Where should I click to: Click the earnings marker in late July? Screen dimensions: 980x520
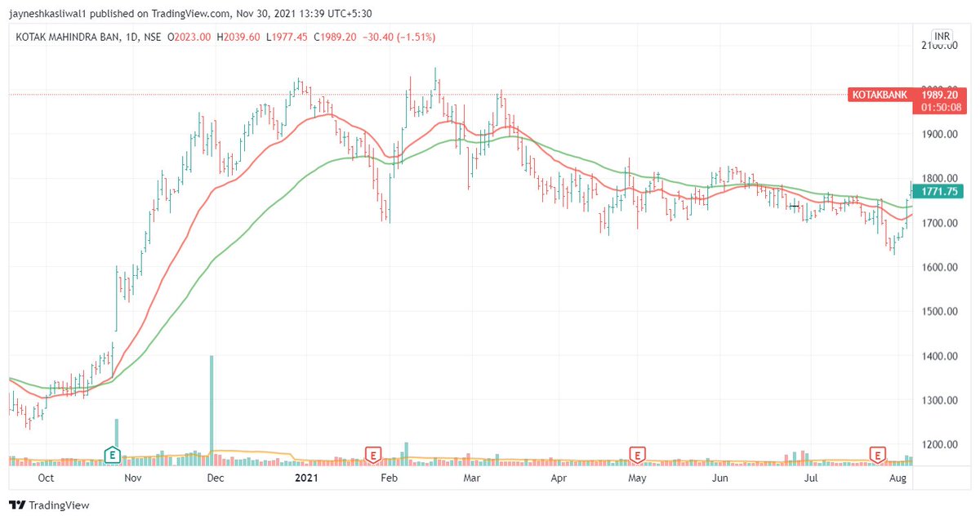click(x=877, y=454)
